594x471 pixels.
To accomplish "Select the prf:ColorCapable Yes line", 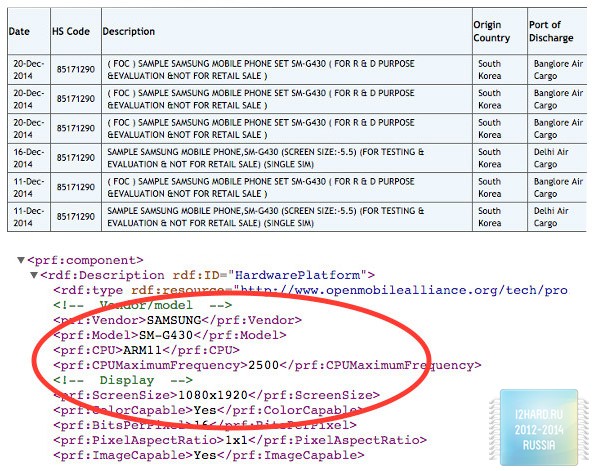I will 209,410.
